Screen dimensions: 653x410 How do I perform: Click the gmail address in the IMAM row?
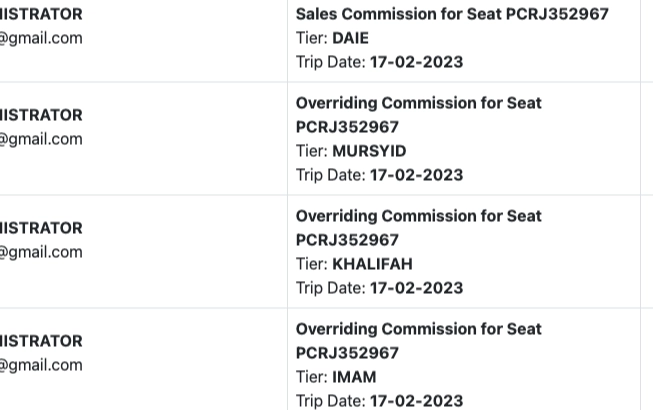point(41,365)
